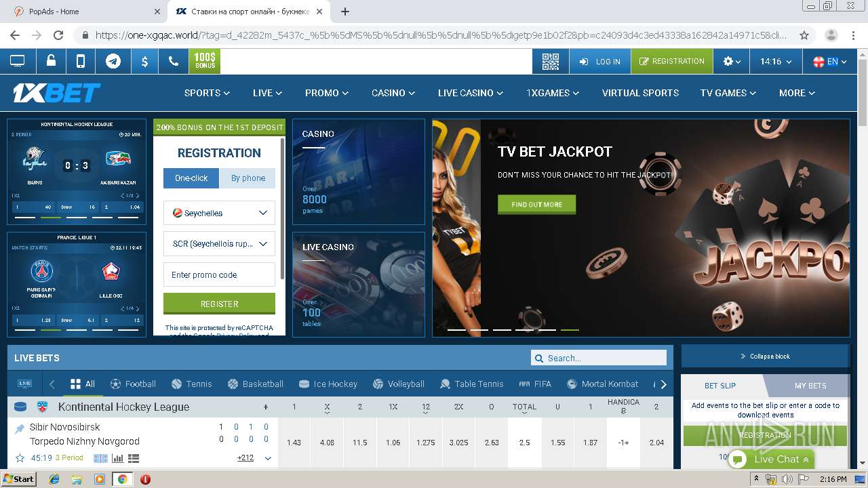Open the SCR currency dropdown
This screenshot has height=488, width=868.
tap(219, 244)
